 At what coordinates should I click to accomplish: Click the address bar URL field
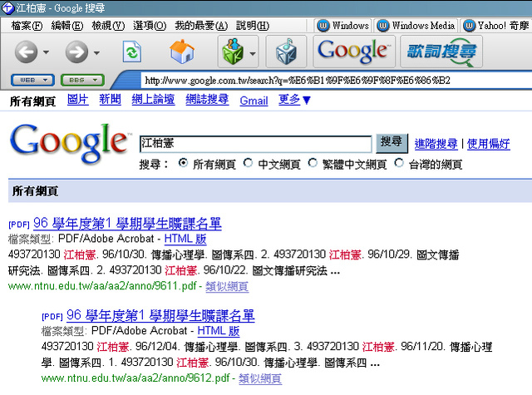tap(336, 81)
